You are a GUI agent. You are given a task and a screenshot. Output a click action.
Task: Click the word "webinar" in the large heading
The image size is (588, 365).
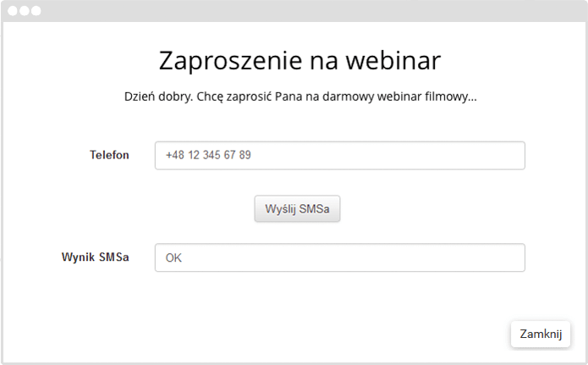pos(393,61)
